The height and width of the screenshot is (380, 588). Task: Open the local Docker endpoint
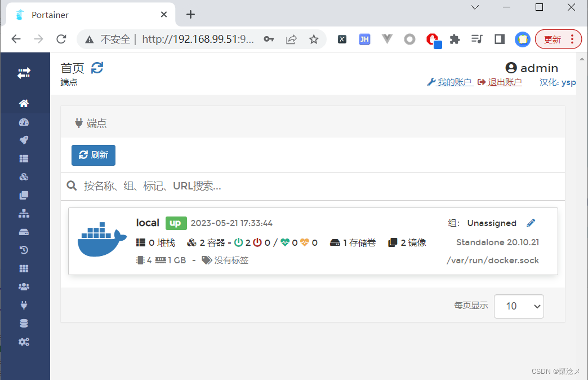click(148, 223)
